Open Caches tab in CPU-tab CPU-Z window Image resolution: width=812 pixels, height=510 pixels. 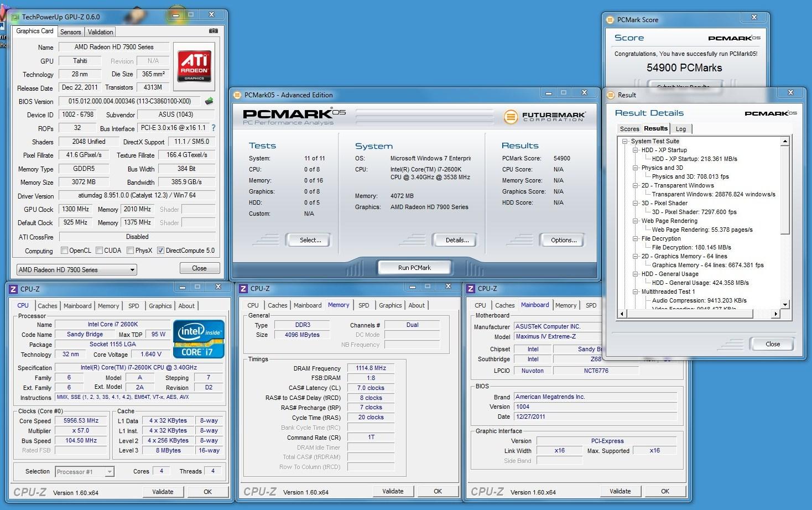48,306
